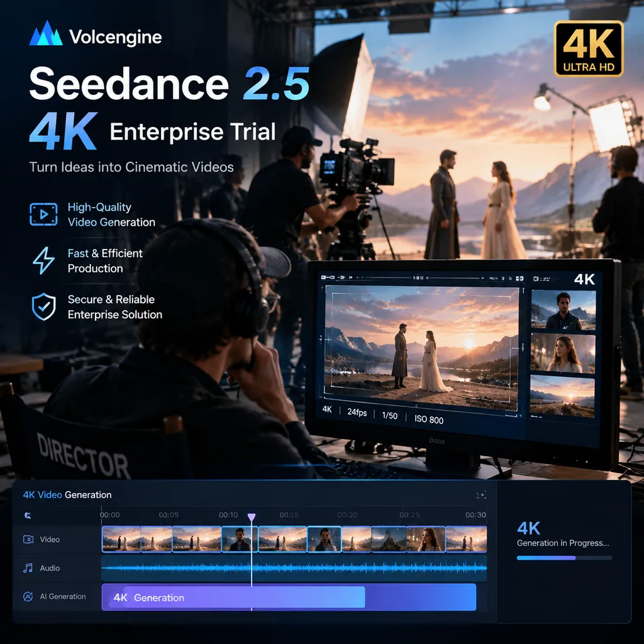Click the Audio track music note icon
Screen dimensions: 644x644
28,568
